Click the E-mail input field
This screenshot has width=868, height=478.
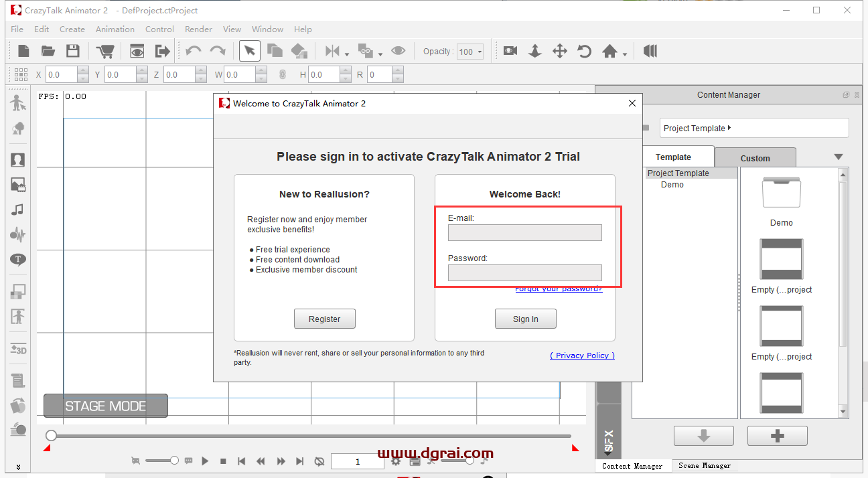(x=525, y=232)
